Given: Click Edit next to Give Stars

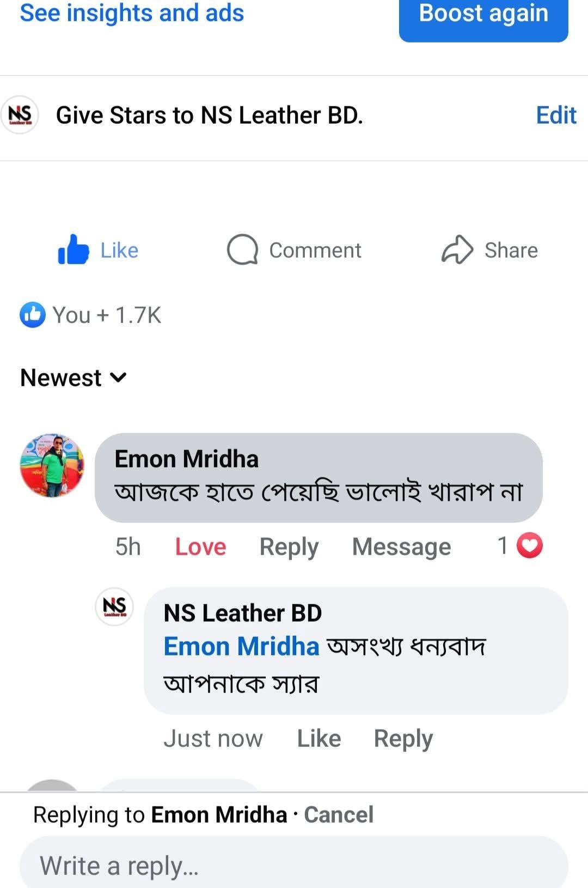Looking at the screenshot, I should tap(556, 115).
